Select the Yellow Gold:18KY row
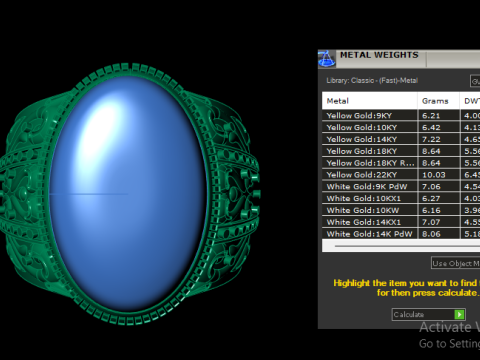The width and height of the screenshot is (480, 360). coord(401,151)
